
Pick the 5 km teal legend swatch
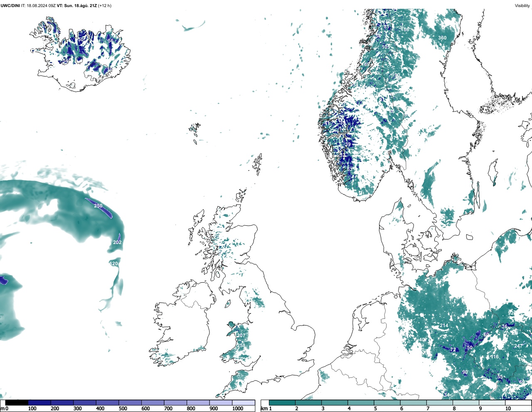click(387, 402)
